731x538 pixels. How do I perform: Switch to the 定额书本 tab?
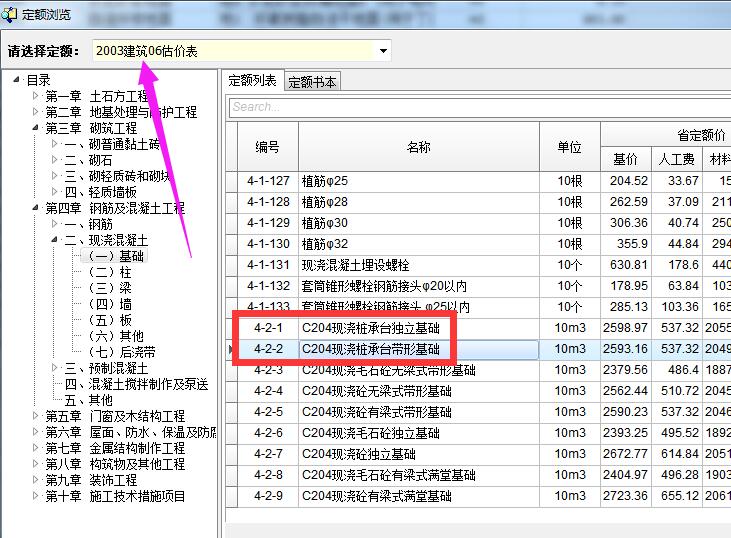point(312,82)
